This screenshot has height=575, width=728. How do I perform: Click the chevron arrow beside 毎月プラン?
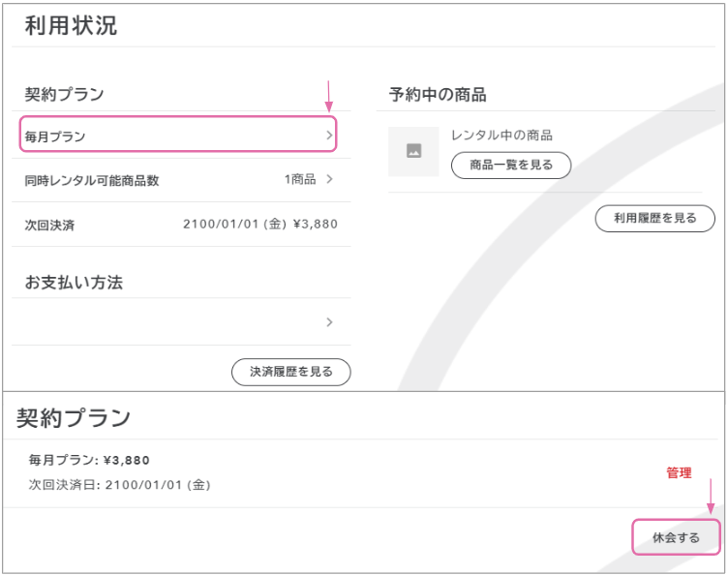pyautogui.click(x=329, y=136)
